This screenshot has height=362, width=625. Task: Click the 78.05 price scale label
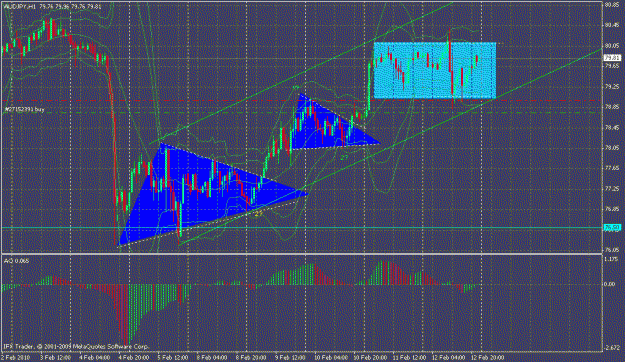click(611, 148)
